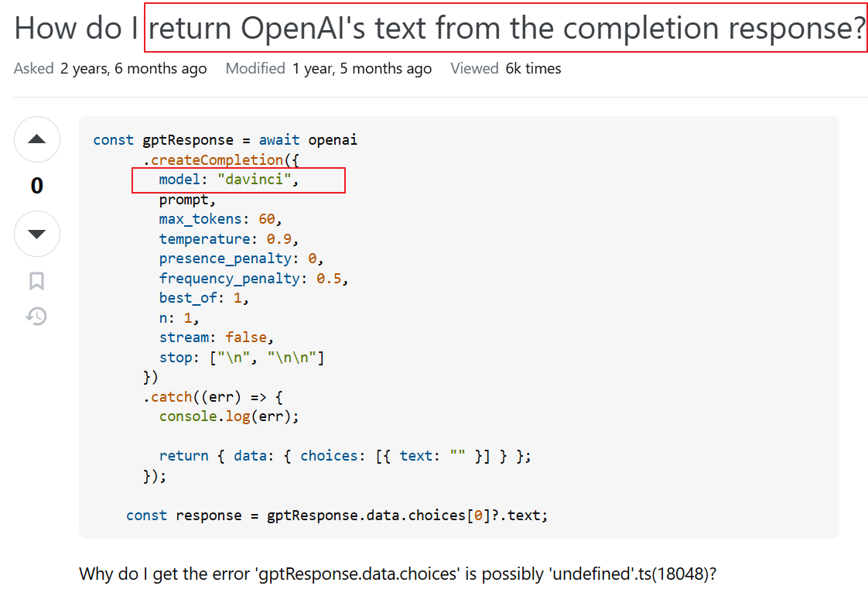868x603 pixels.
Task: Click console.log(err) in the code
Action: [x=228, y=416]
